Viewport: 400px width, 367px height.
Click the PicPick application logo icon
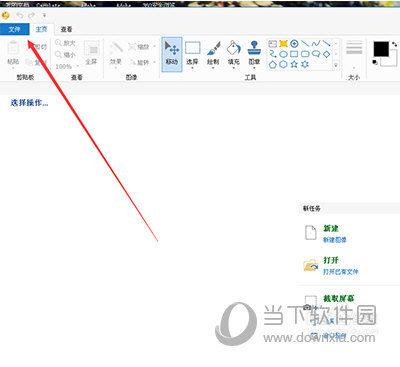[x=6, y=15]
